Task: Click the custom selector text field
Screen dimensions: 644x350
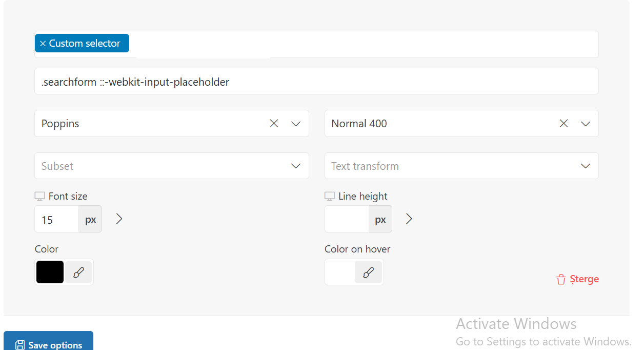Action: (x=316, y=81)
